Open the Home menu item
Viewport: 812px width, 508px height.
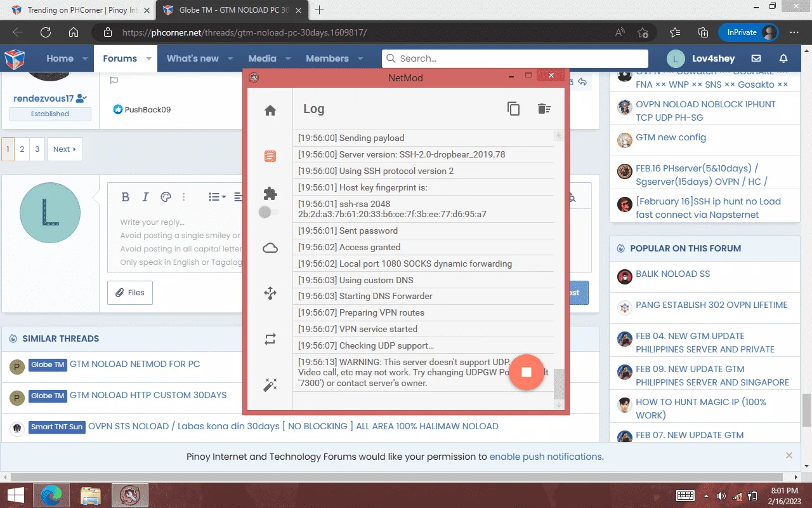pyautogui.click(x=60, y=58)
